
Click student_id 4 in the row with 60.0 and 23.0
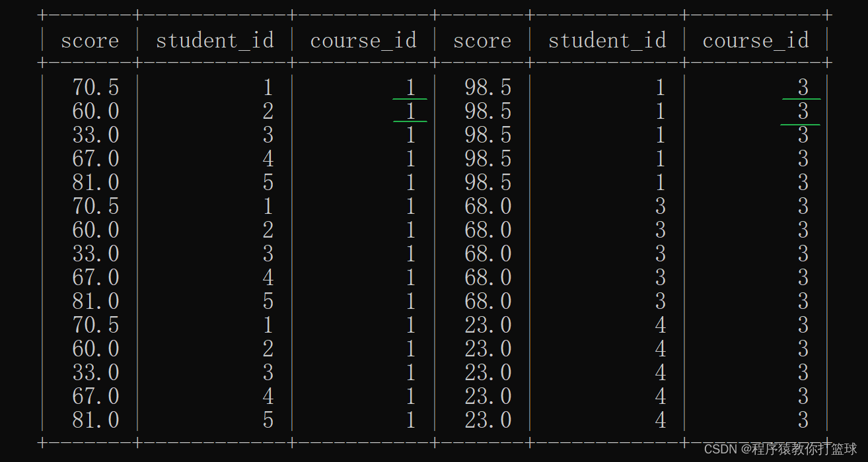[660, 349]
